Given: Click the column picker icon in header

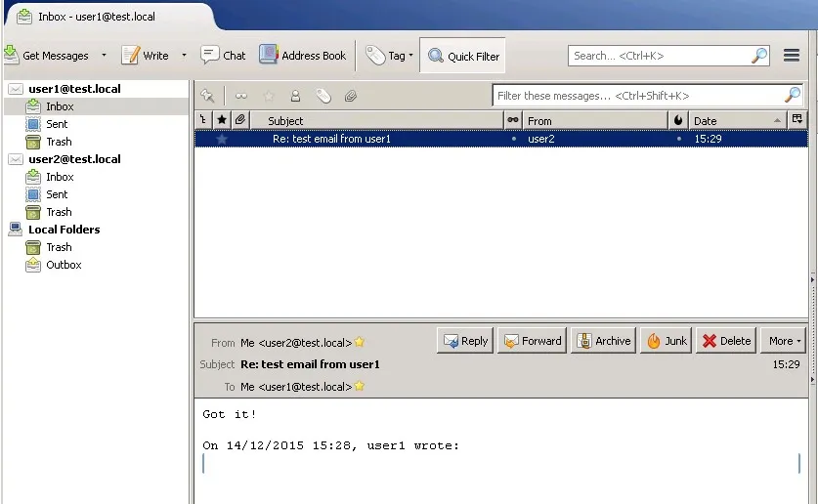Looking at the screenshot, I should [797, 120].
